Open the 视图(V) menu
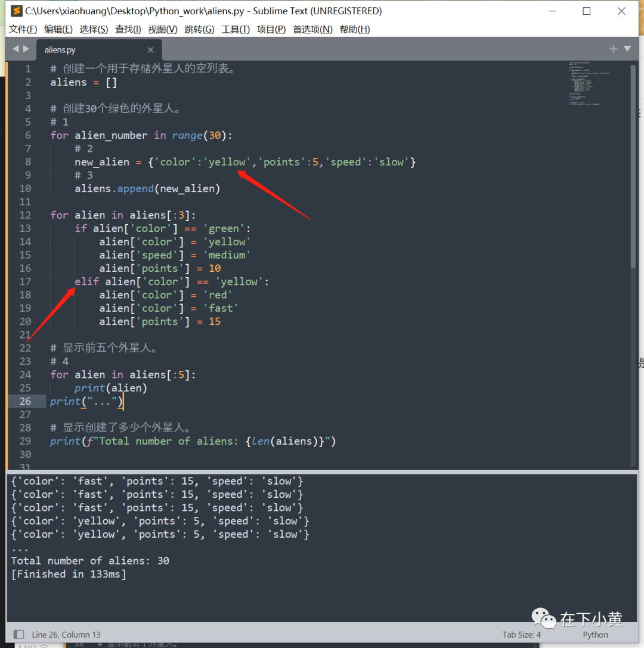The height and width of the screenshot is (648, 644). tap(162, 29)
